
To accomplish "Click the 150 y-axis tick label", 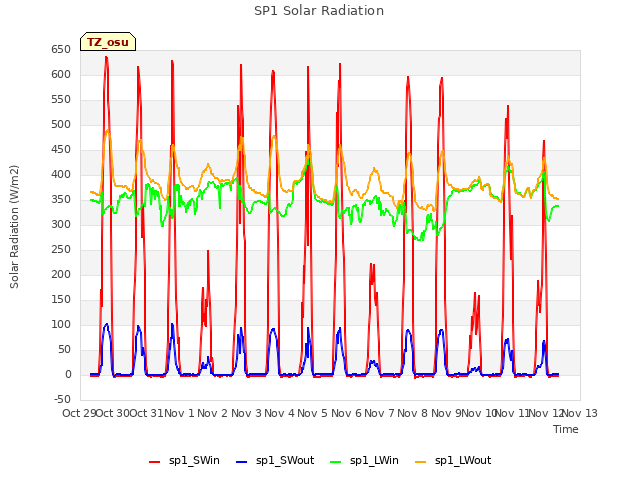I will [61, 299].
